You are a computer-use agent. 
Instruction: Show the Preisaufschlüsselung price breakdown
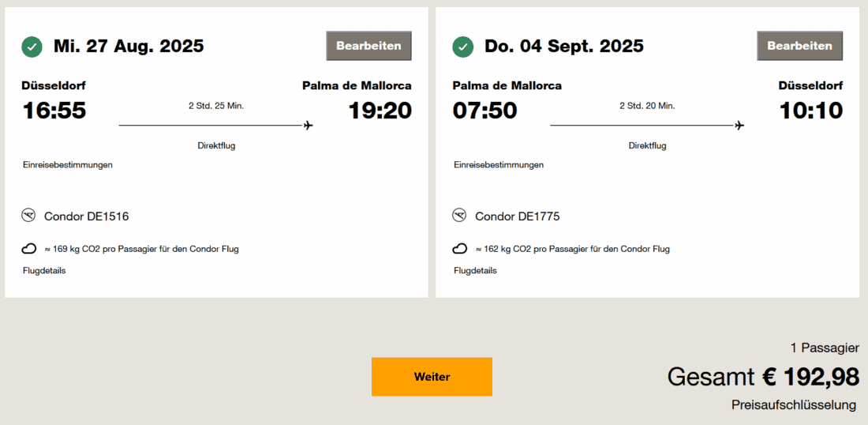(794, 405)
